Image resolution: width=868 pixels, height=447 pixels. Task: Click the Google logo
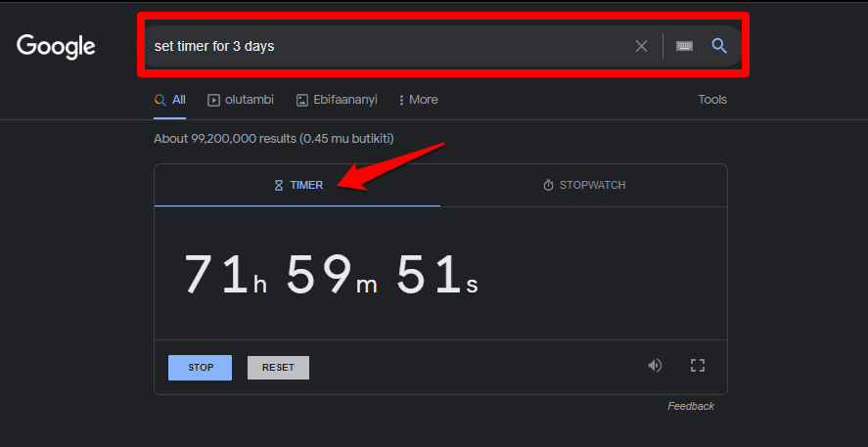click(x=56, y=47)
